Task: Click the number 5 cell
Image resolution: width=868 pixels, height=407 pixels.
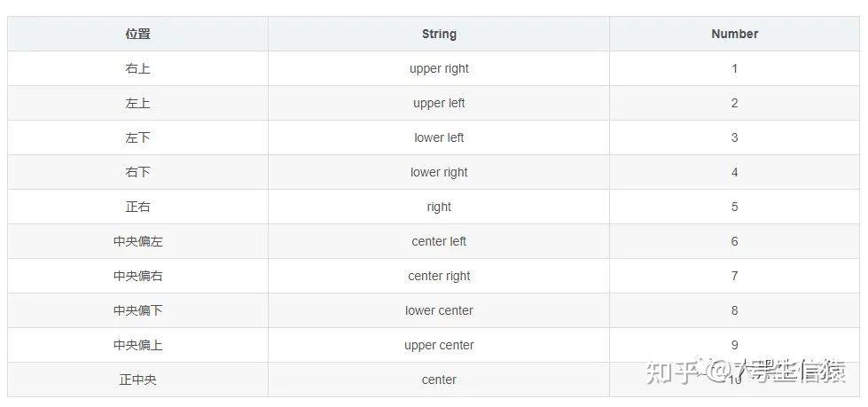Action: 734,207
